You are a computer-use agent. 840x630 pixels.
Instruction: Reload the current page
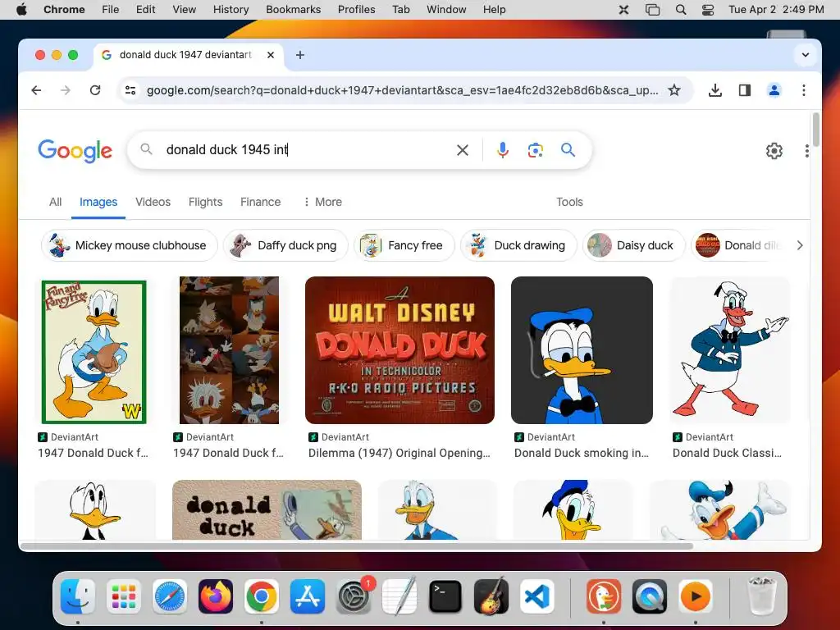point(95,90)
